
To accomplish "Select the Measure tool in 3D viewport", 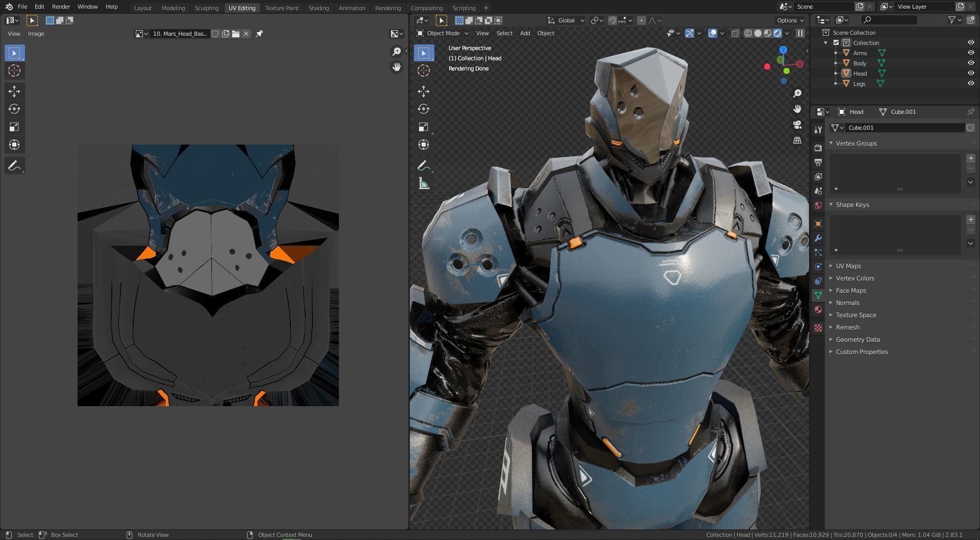I will point(424,183).
